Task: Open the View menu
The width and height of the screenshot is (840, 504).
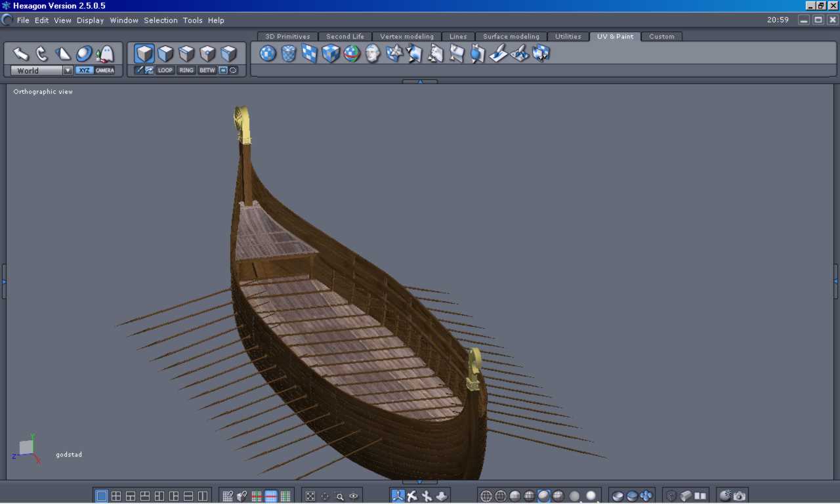Action: (62, 20)
